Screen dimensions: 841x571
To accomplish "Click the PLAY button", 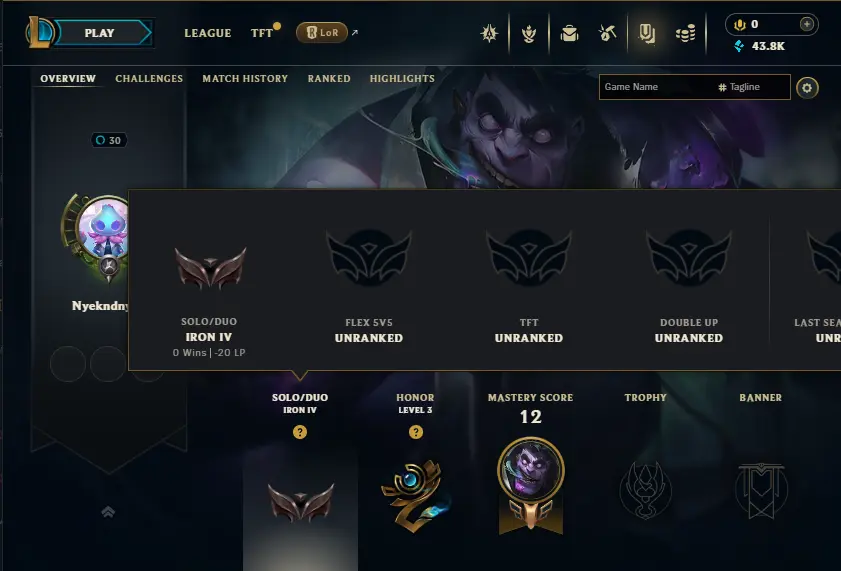I will click(x=102, y=33).
